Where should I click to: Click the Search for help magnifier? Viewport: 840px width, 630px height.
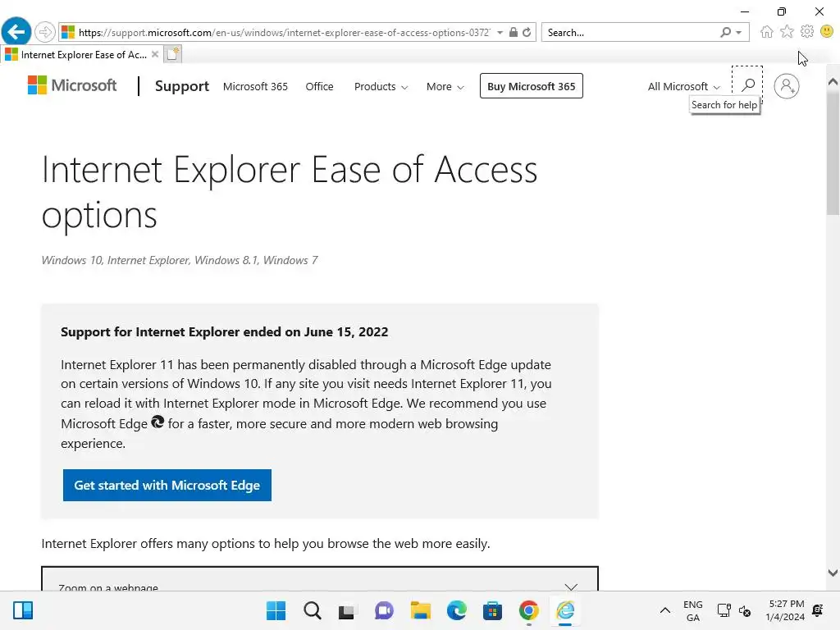[747, 85]
